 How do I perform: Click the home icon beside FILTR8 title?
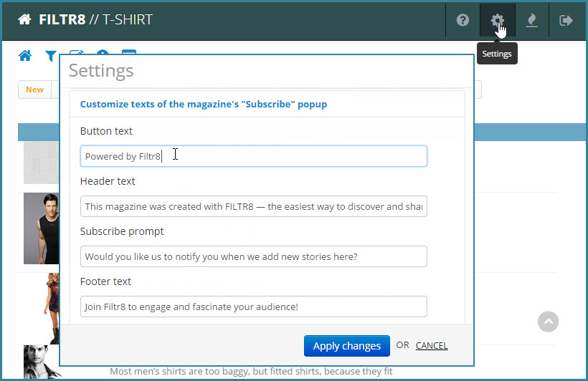click(x=25, y=19)
